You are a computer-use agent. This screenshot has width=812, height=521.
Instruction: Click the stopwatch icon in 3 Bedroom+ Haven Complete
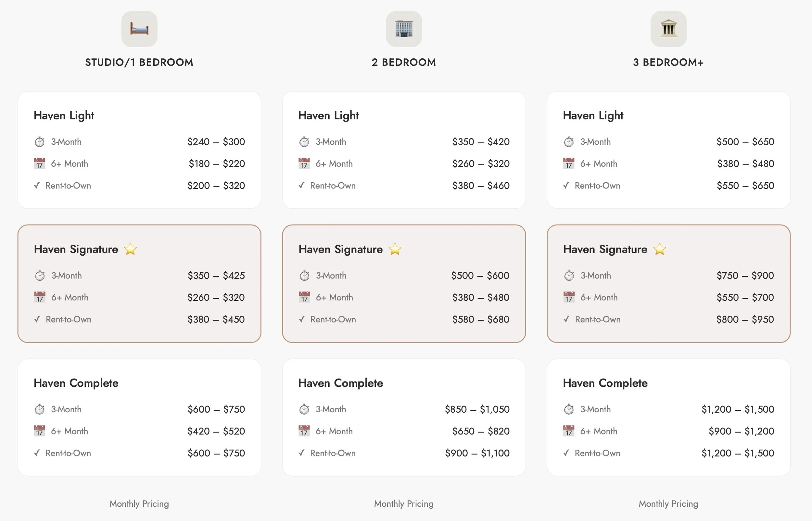568,409
